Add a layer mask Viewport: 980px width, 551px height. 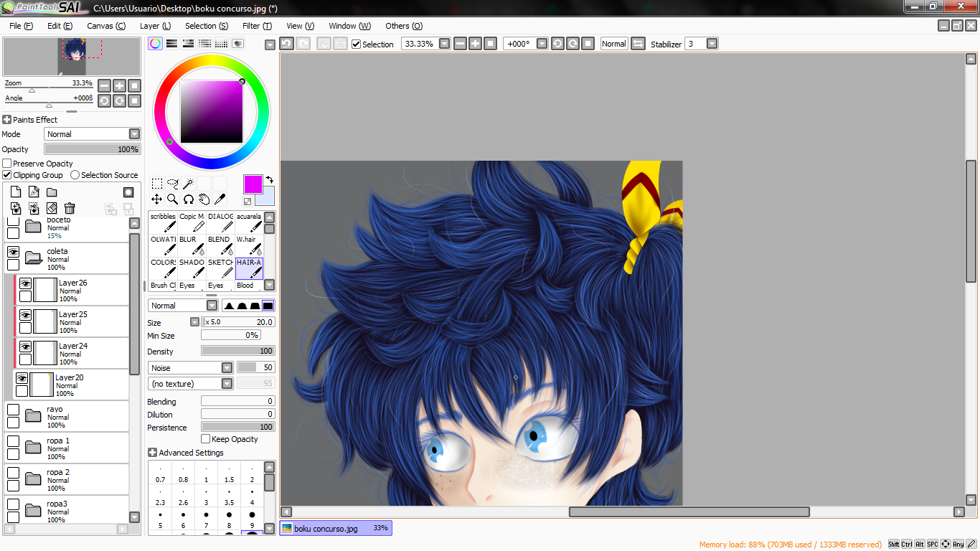pyautogui.click(x=128, y=192)
